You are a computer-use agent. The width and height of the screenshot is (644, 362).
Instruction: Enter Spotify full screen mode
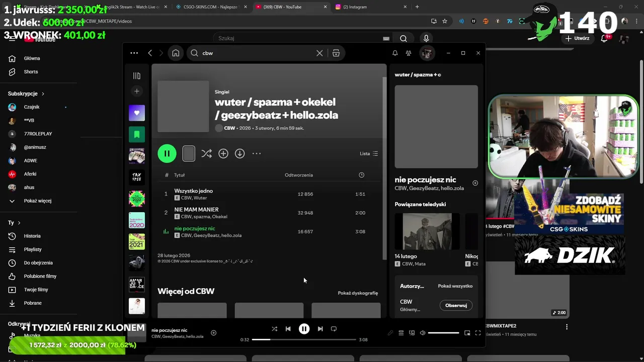tap(478, 333)
